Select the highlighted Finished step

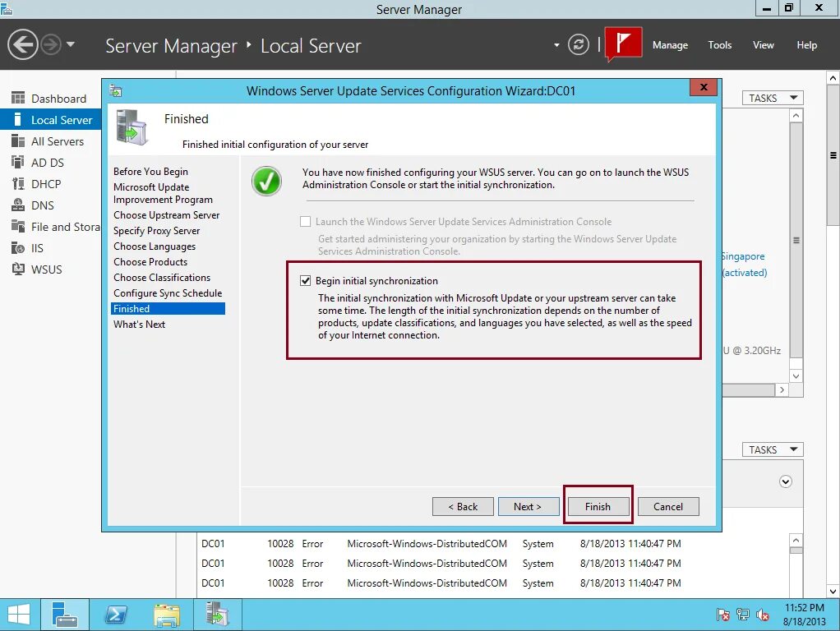tap(168, 309)
